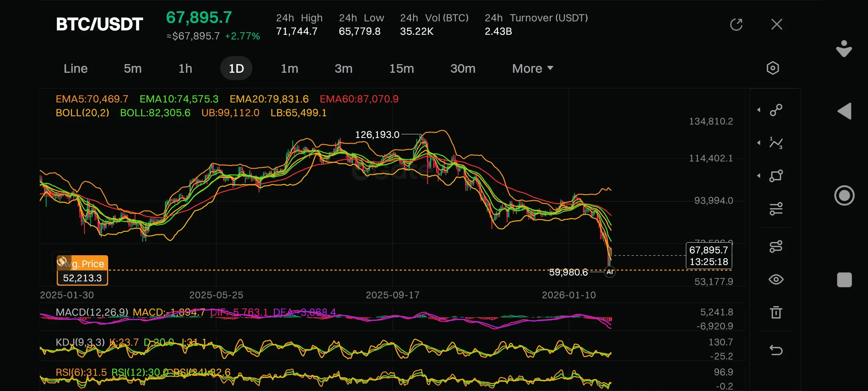Select the shape drawing tool icon
Viewport: 868px width, 391px height.
click(x=776, y=176)
